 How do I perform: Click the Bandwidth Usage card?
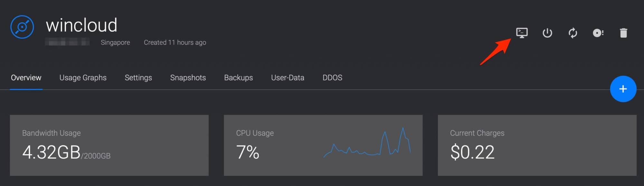109,145
